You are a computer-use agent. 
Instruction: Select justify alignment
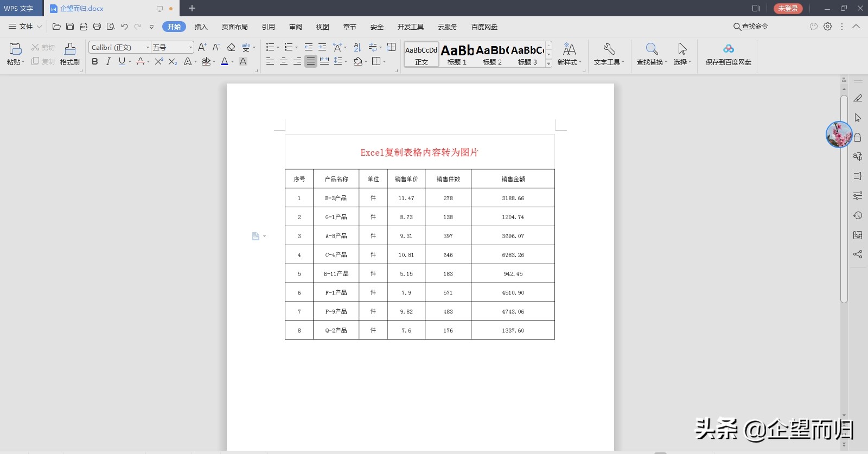pos(310,61)
